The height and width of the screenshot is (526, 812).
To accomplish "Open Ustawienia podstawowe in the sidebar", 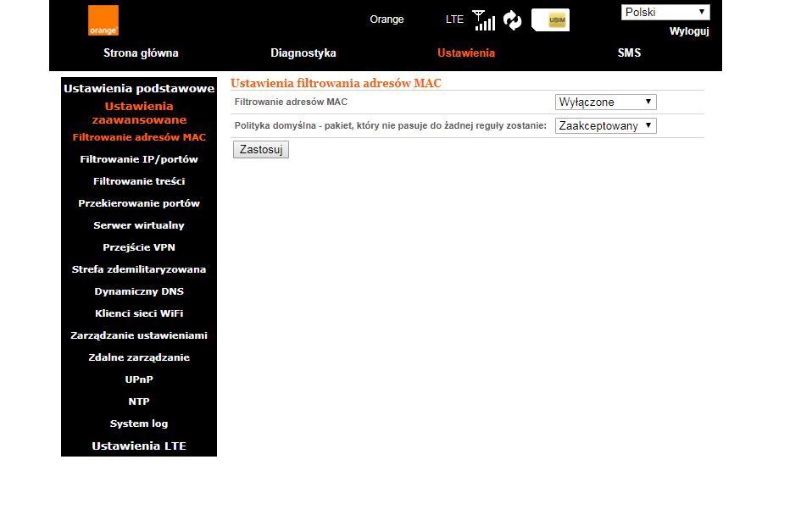I will pos(139,88).
